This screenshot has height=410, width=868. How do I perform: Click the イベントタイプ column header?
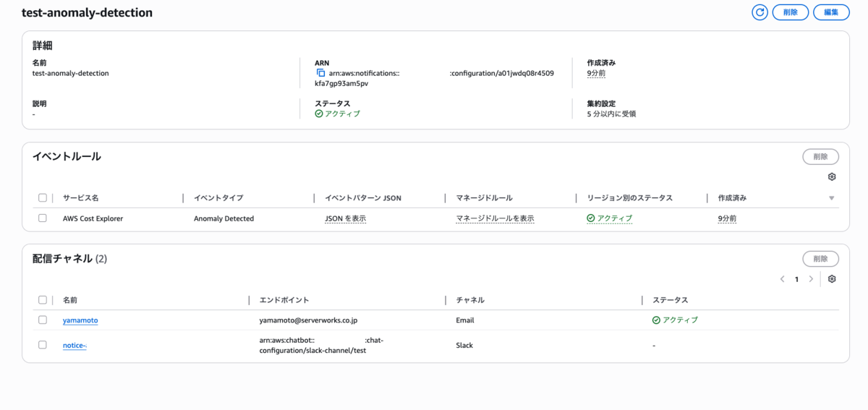point(218,198)
